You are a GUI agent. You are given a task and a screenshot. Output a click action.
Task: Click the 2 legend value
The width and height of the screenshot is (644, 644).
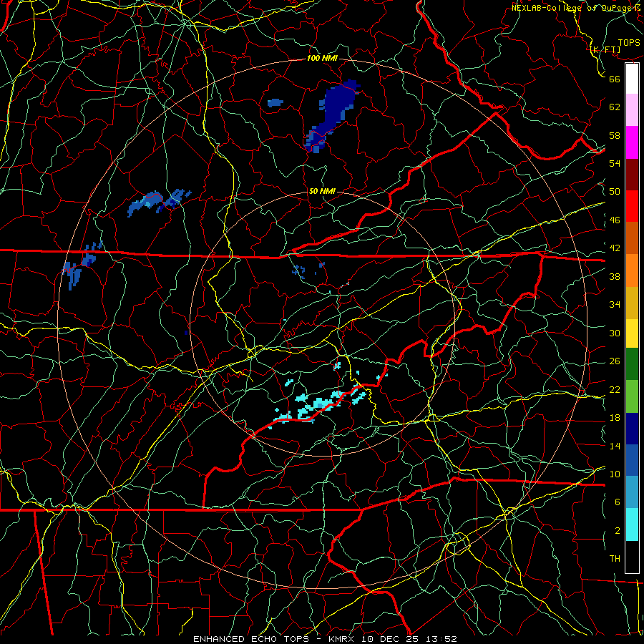point(618,531)
